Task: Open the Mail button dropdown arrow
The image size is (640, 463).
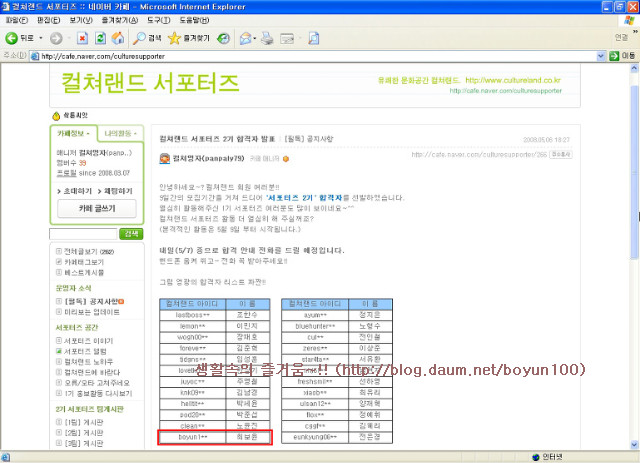Action: tap(255, 38)
